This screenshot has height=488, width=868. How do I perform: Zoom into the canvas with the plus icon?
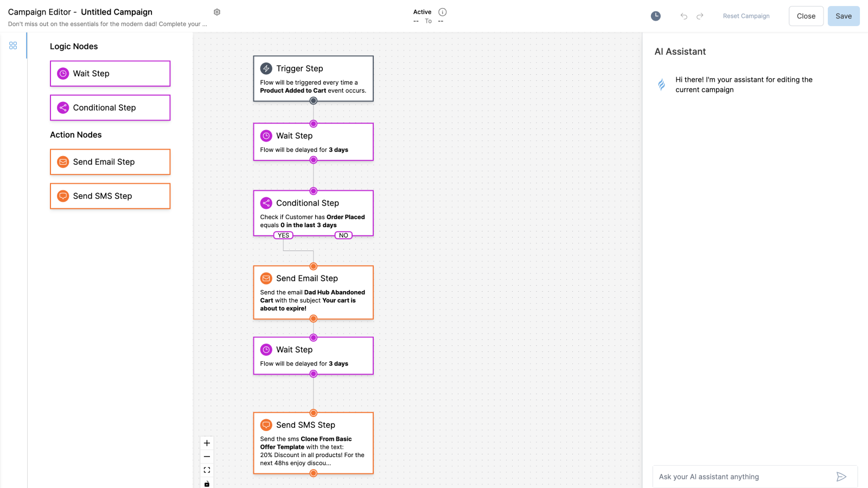[207, 442]
